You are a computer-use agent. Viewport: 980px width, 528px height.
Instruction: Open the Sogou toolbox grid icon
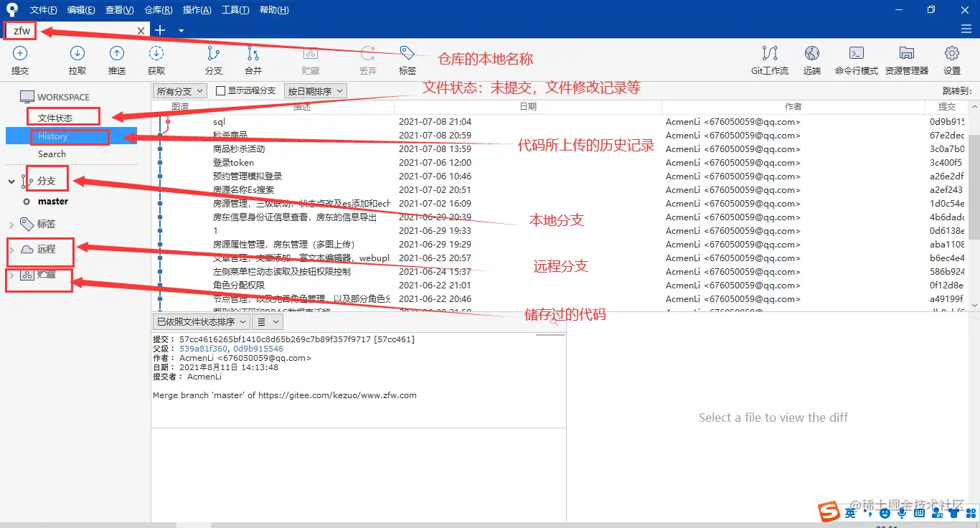pos(971,513)
